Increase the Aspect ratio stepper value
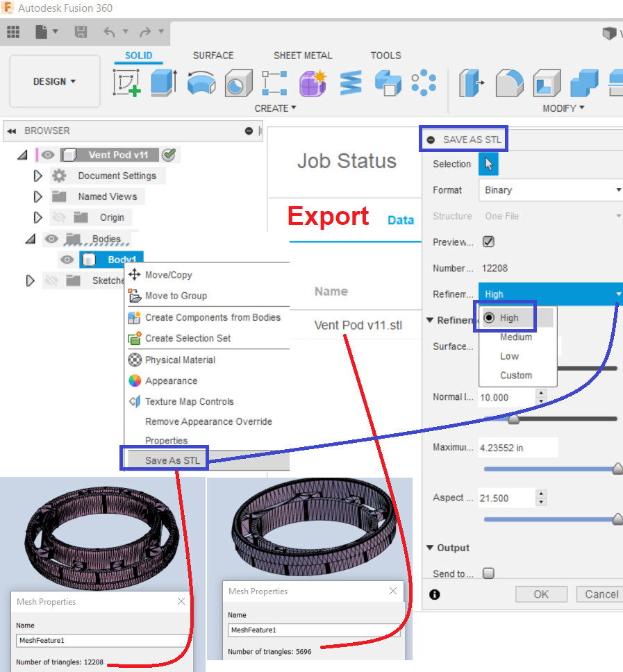 coord(541,494)
